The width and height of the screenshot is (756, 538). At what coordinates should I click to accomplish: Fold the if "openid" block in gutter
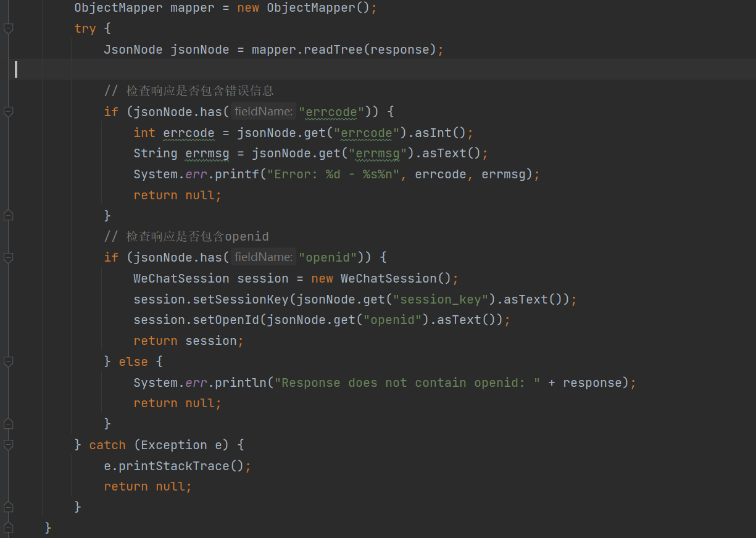(x=8, y=257)
